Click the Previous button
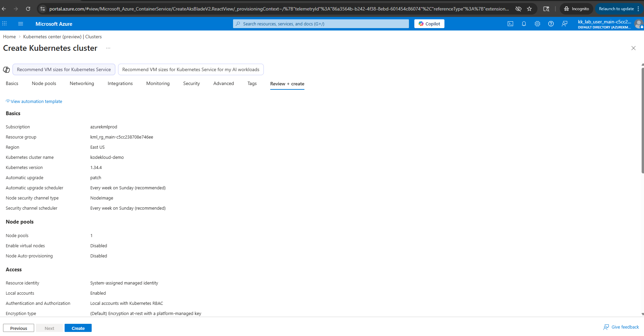 point(19,328)
